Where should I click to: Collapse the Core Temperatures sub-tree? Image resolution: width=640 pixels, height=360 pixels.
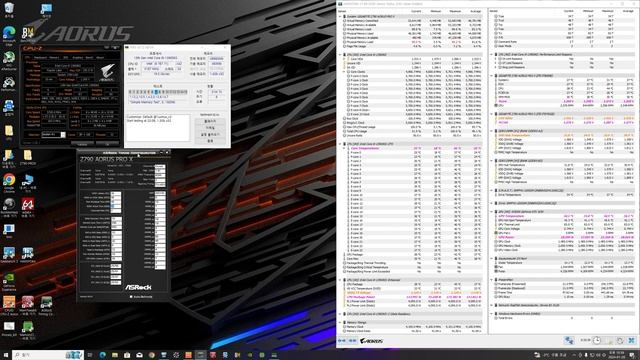tap(345, 148)
